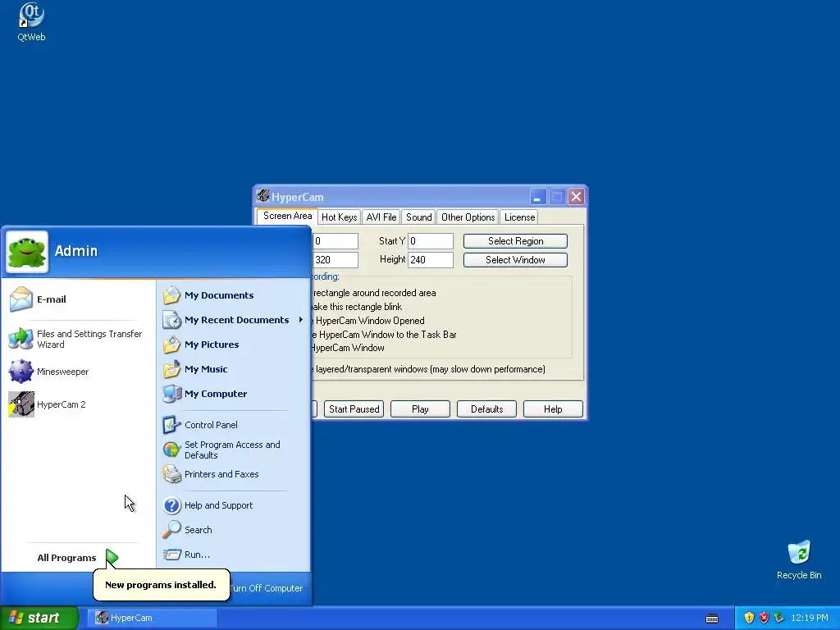
Task: Switch to the Hot Keys tab
Action: point(339,217)
